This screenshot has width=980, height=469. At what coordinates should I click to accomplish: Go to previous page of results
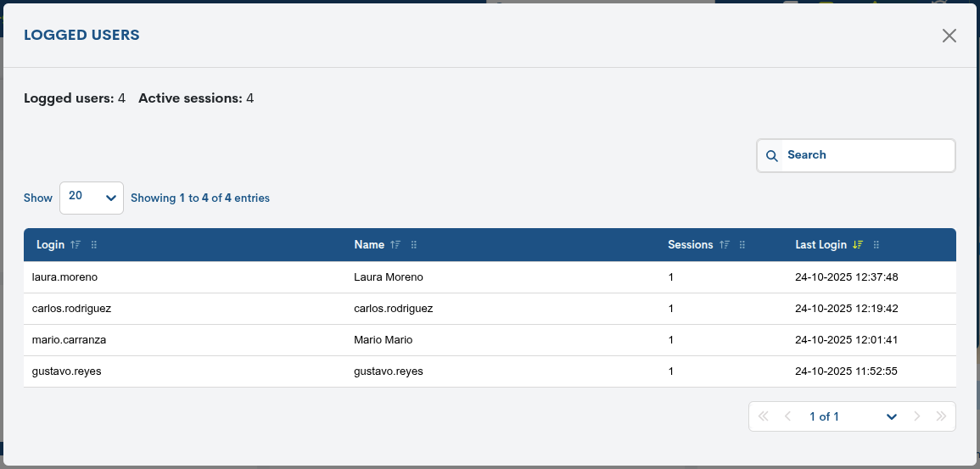click(x=787, y=416)
